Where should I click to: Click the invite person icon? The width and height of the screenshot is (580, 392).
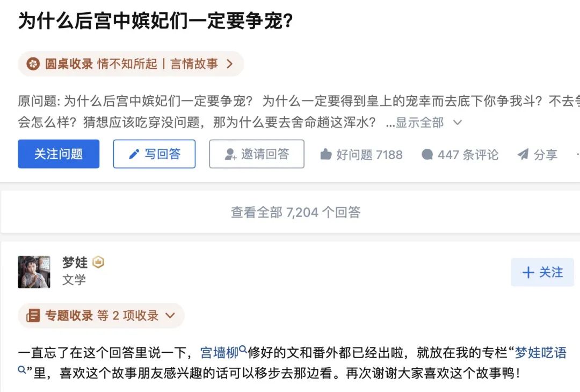[230, 155]
